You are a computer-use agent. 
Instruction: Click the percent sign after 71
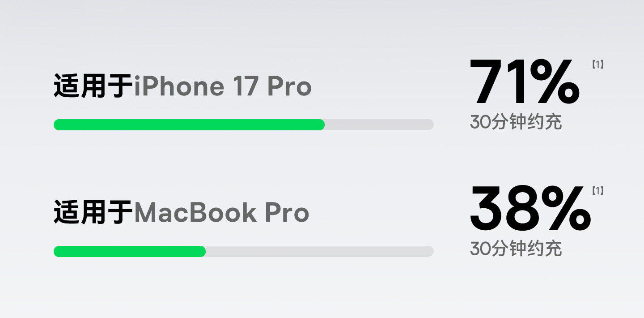pos(554,82)
